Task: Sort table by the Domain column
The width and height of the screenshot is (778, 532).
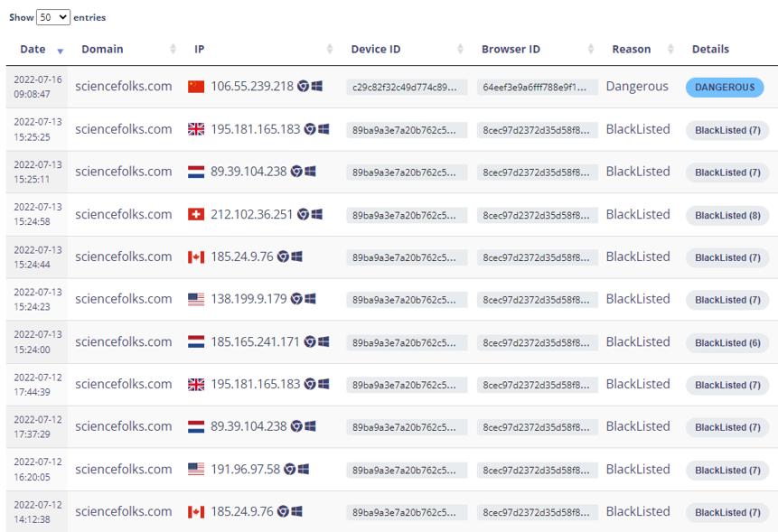Action: [102, 49]
